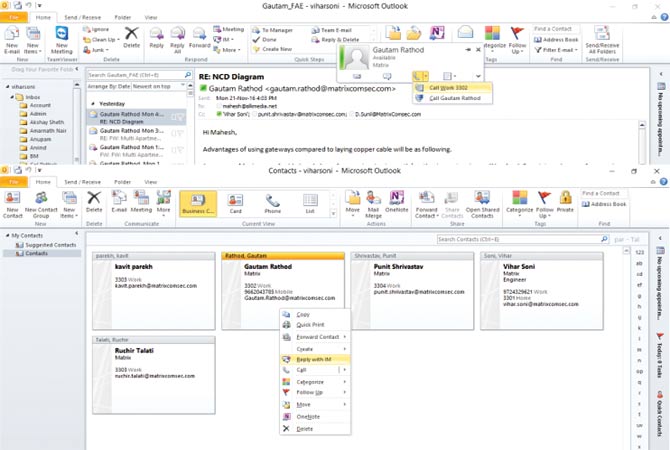Choose Delete in the contact context menu
670x450 pixels.
point(315,429)
